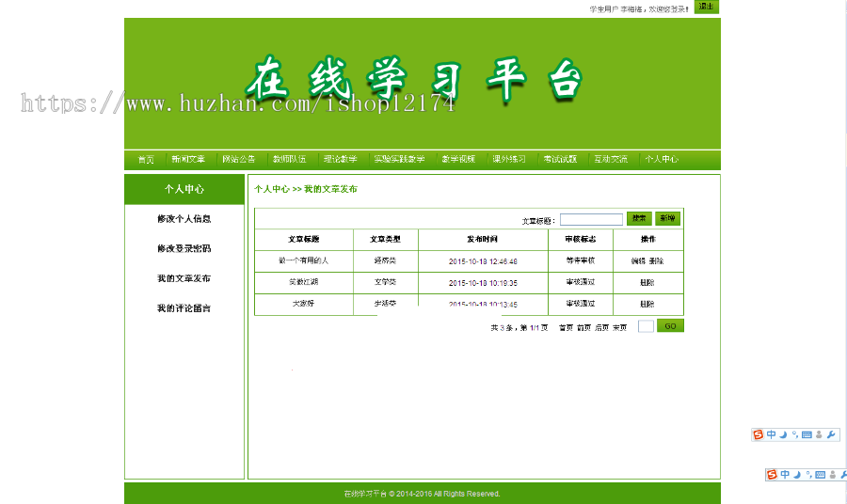Image resolution: width=847 pixels, height=504 pixels.
Task: Click the 个人中心 sidebar header
Action: 184,189
